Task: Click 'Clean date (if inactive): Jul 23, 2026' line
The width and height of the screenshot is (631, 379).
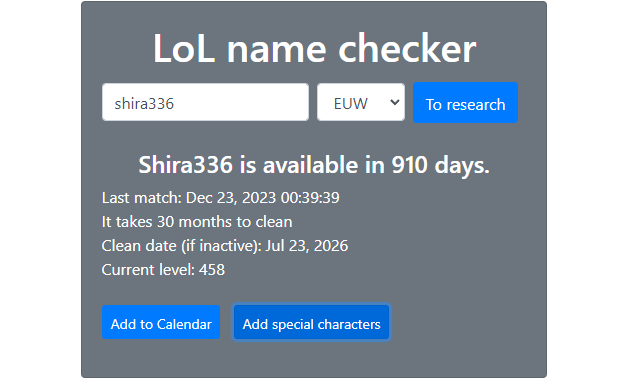Action: pos(225,246)
